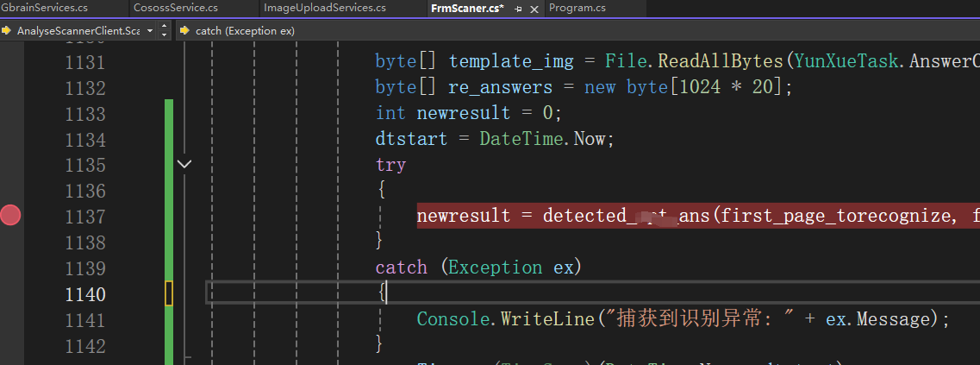Click 'int newresult = 0;' declaration
Image resolution: width=980 pixels, height=365 pixels.
[469, 113]
